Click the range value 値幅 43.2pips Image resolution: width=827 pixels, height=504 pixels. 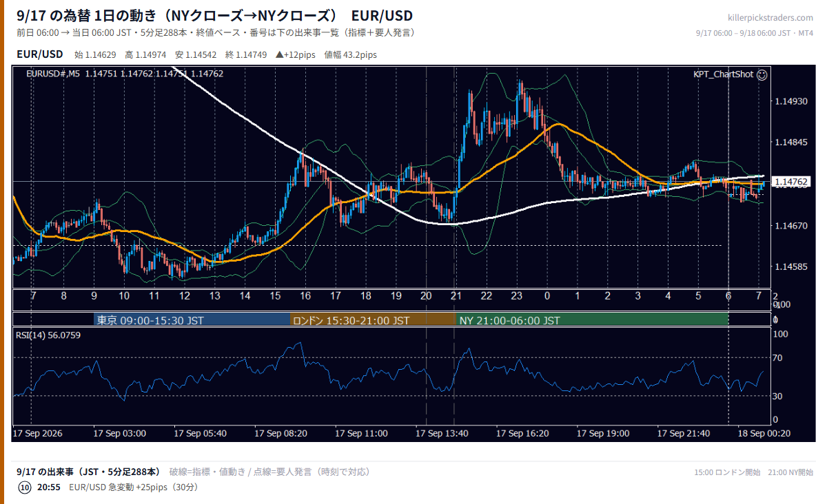click(x=350, y=54)
